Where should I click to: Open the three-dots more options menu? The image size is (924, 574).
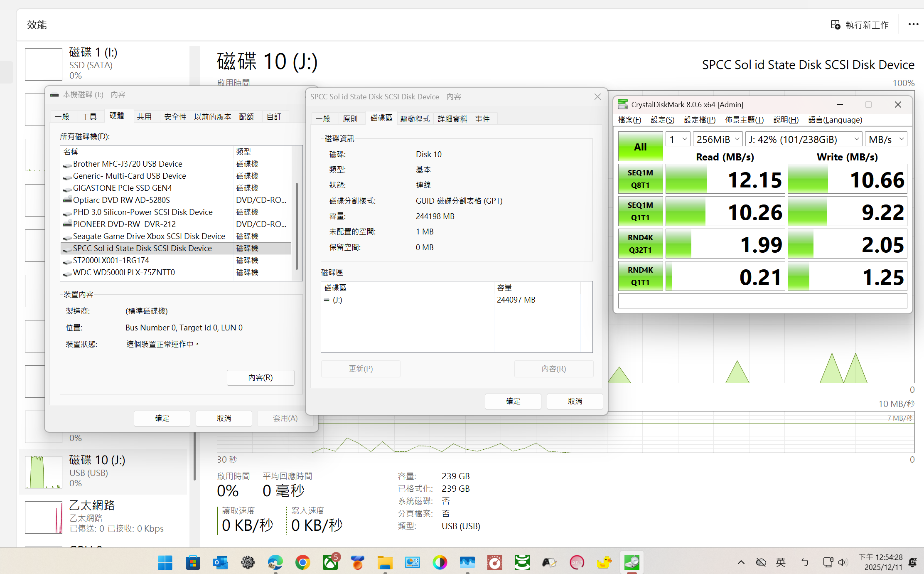[913, 25]
